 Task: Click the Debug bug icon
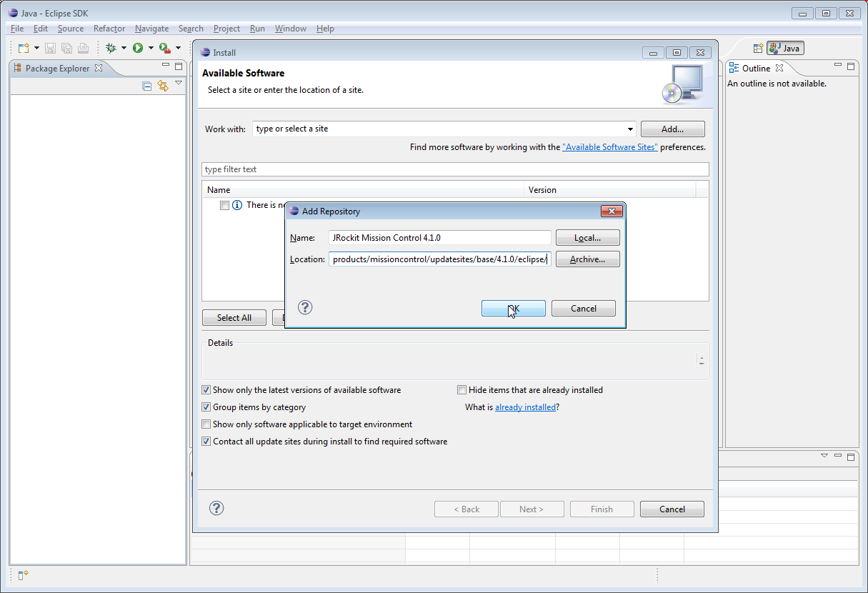111,48
